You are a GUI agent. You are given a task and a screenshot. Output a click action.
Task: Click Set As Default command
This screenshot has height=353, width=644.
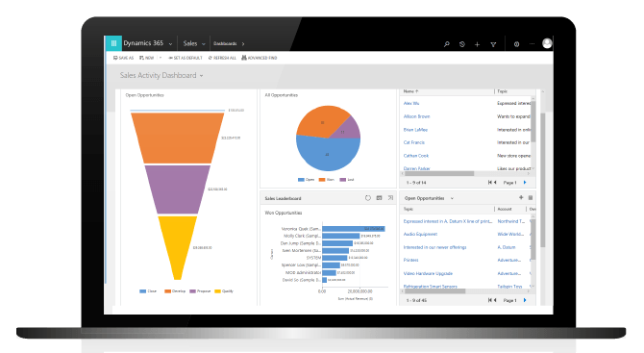point(186,58)
